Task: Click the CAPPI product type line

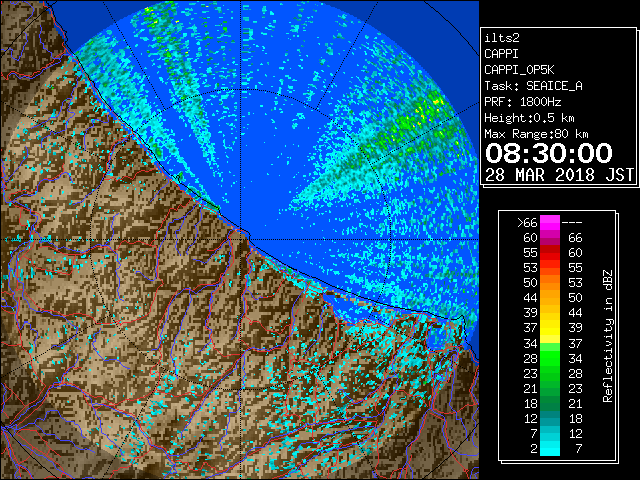Action: 501,54
